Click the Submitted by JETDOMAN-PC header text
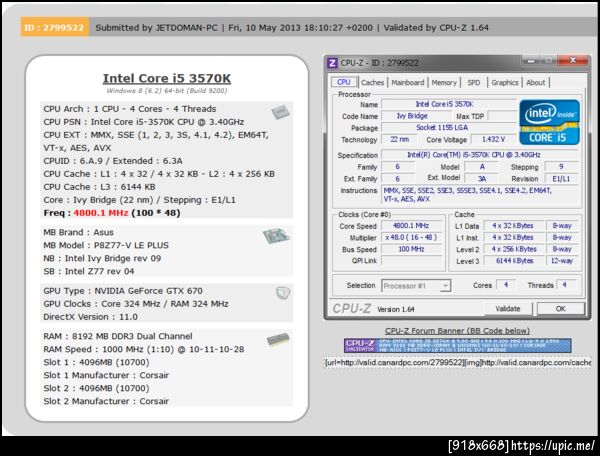The width and height of the screenshot is (600, 456). [x=156, y=28]
